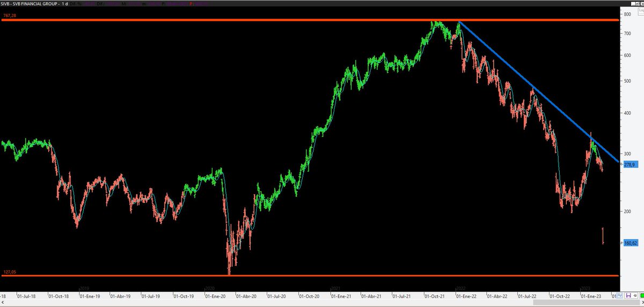This screenshot has width=644, height=307.
Task: Click the pin icon beside the purple H
Action: pos(635,295)
